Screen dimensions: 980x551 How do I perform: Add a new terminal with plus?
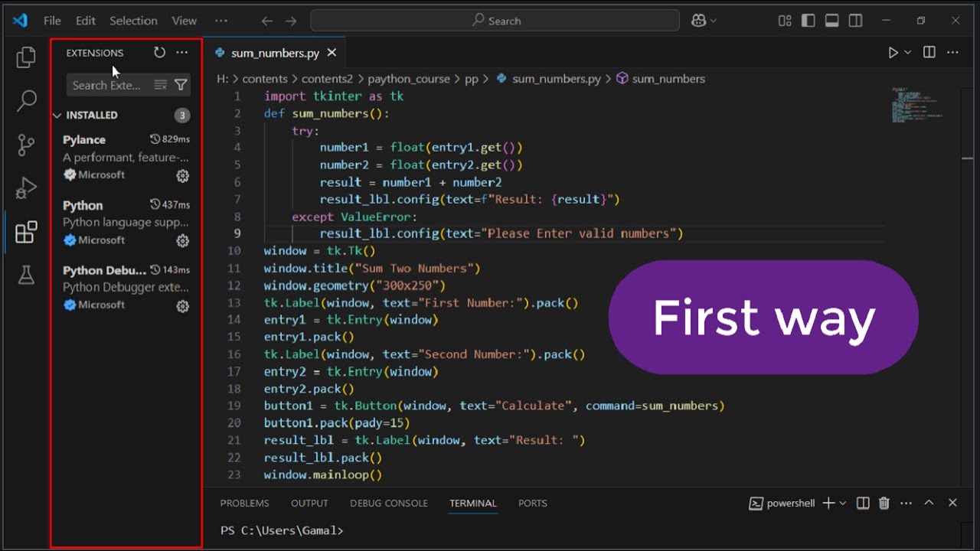pos(828,503)
